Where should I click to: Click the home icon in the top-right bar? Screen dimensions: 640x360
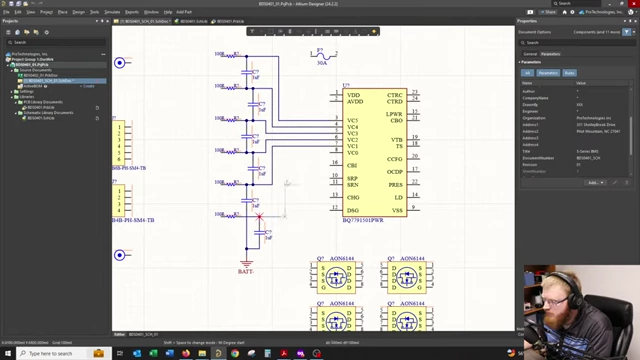[x=564, y=12]
